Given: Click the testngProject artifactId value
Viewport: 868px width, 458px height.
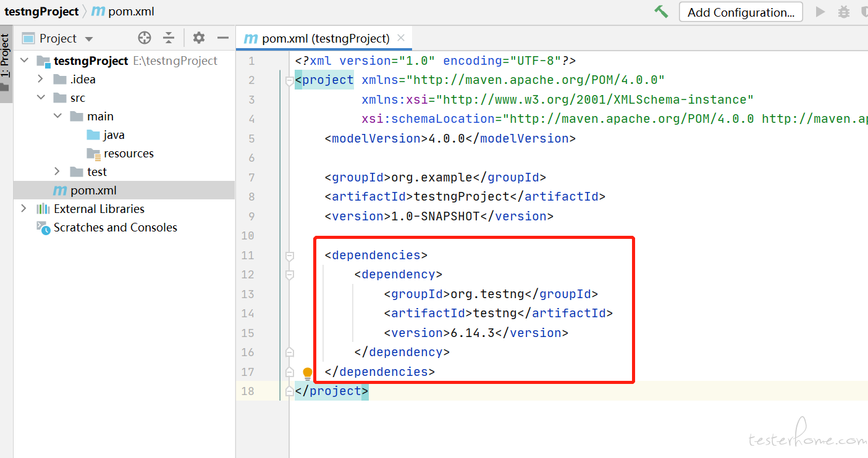Looking at the screenshot, I should point(461,197).
